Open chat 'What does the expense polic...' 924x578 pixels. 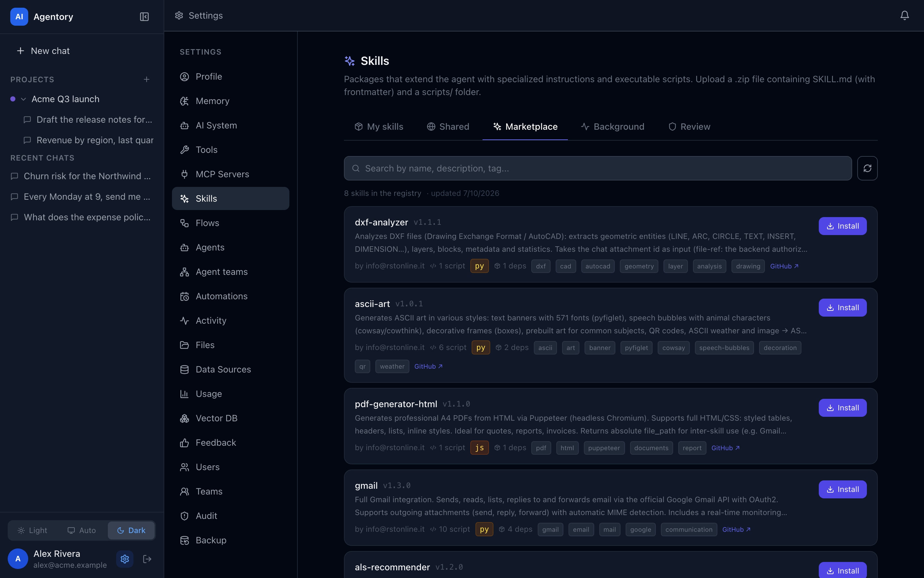point(82,217)
